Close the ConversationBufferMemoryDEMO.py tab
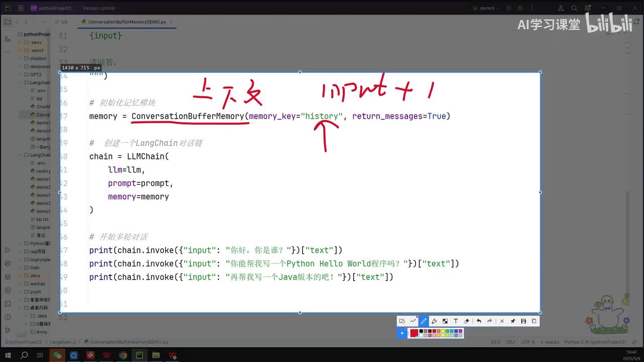This screenshot has height=362, width=644. [171, 22]
